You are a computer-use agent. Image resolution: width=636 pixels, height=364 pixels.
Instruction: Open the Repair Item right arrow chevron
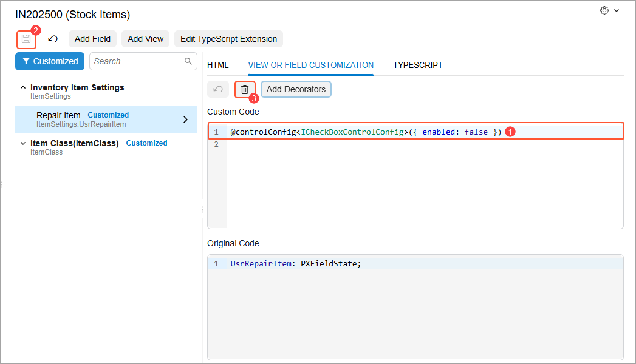click(x=186, y=120)
